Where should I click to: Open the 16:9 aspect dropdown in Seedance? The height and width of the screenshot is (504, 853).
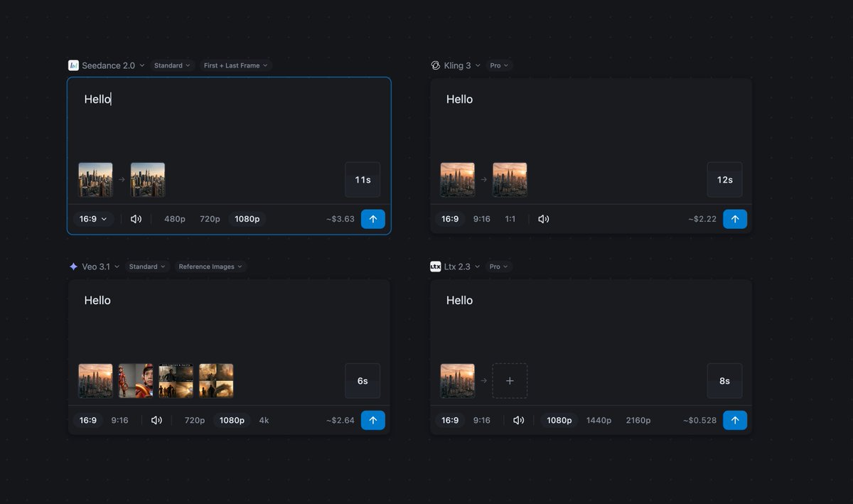coord(93,219)
